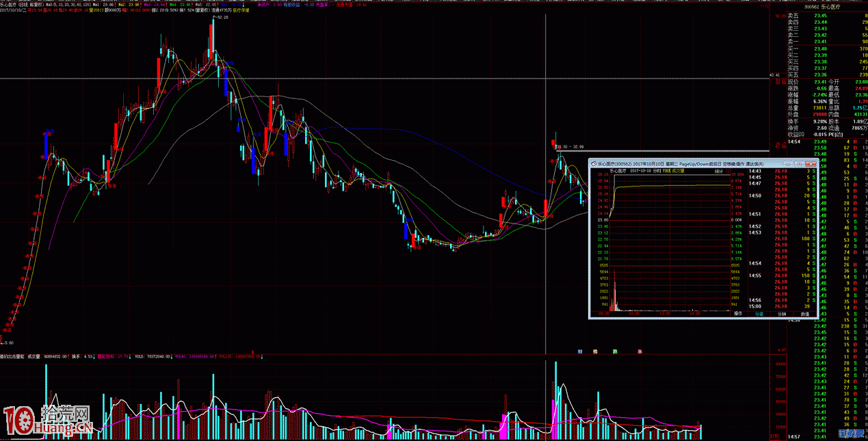Open the 操作 menu in popup
The width and height of the screenshot is (868, 441).
(x=738, y=314)
